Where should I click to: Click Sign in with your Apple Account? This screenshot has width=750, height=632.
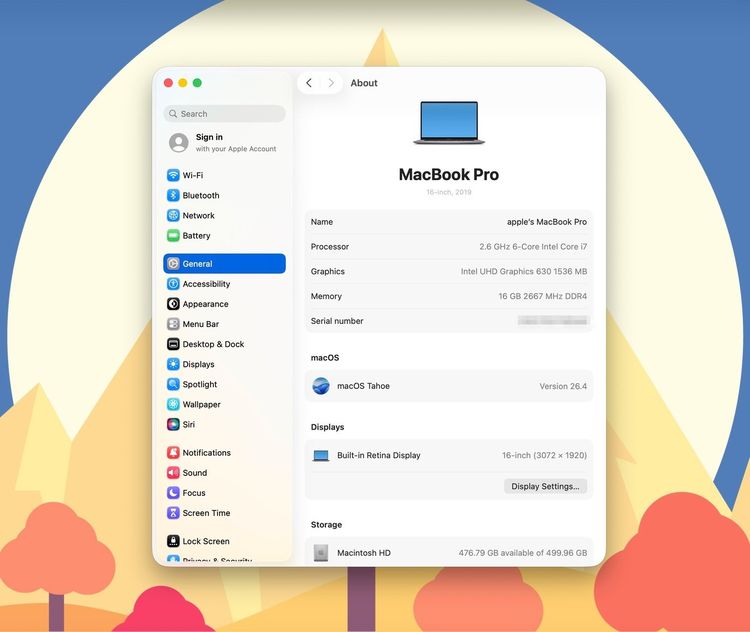coord(224,143)
